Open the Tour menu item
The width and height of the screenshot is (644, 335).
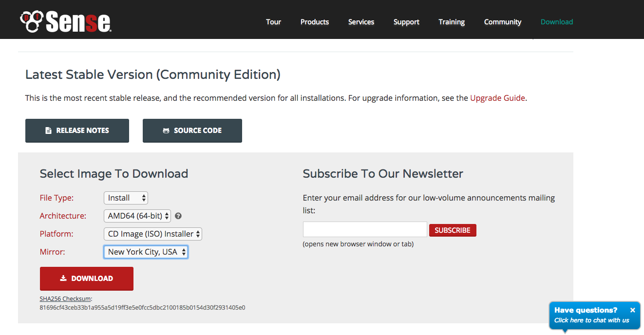273,22
